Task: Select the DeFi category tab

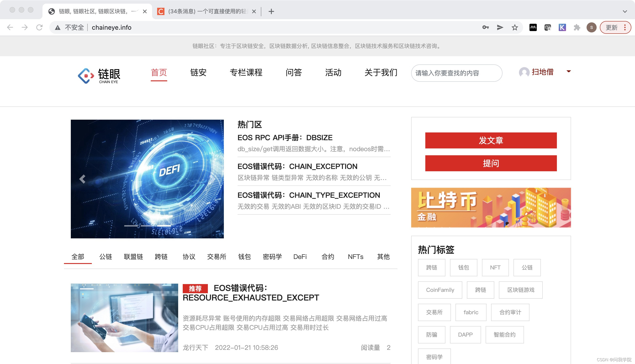Action: click(300, 257)
